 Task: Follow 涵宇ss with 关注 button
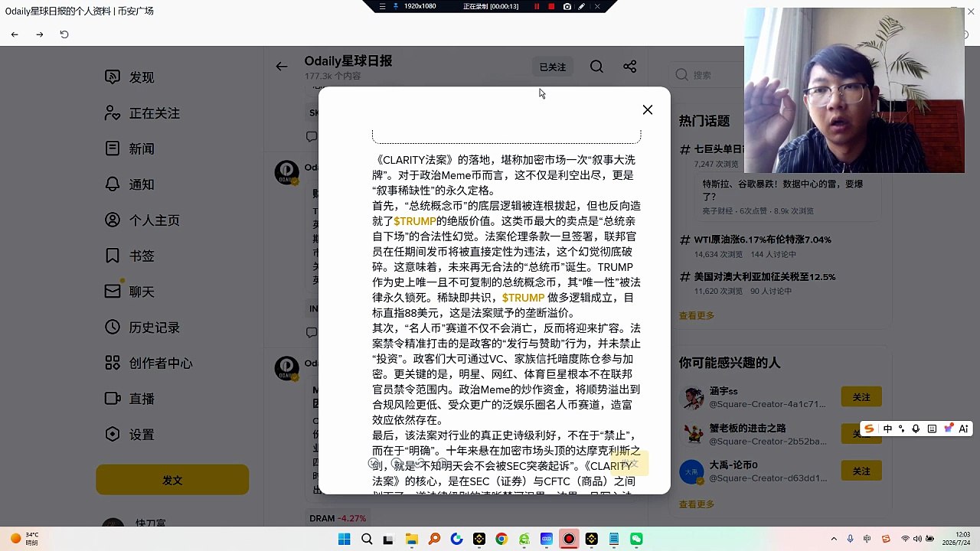861,397
